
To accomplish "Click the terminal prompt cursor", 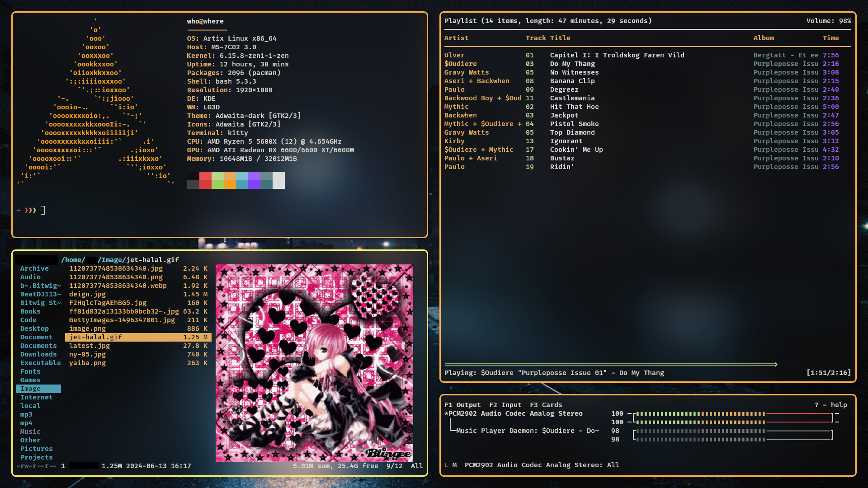I will click(x=42, y=210).
